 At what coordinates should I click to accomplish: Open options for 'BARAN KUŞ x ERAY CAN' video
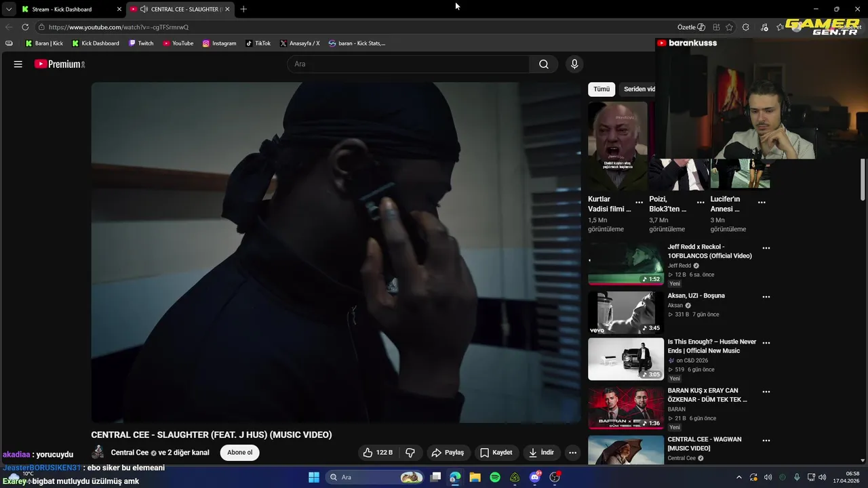[766, 392]
